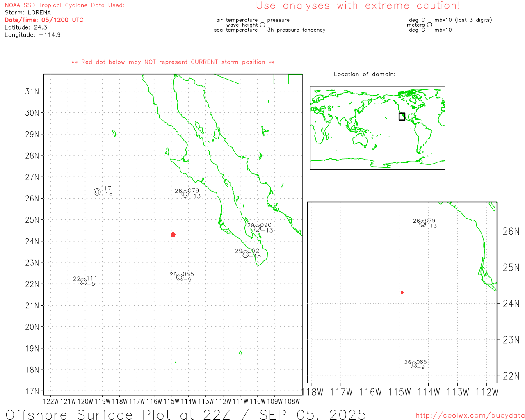Click buoy marker 26/085 on the main map
The image size is (525, 420).
180,277
